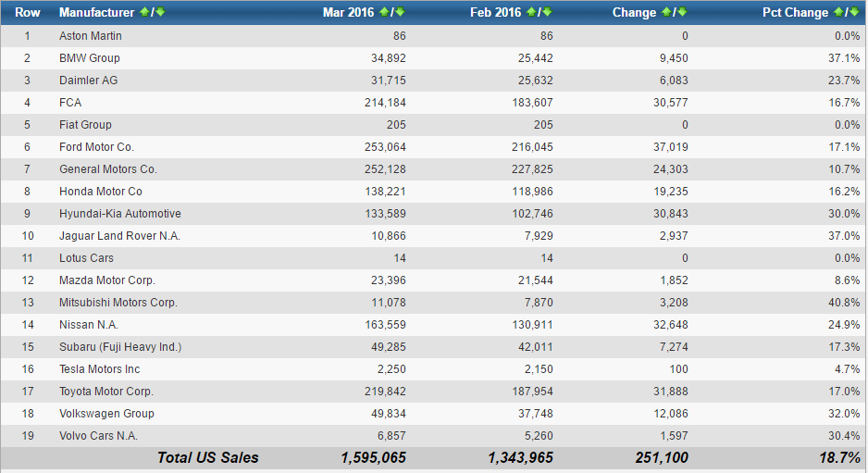Image resolution: width=868 pixels, height=473 pixels.
Task: Click Daimler AG Feb 2016 value 25,632
Action: click(536, 81)
